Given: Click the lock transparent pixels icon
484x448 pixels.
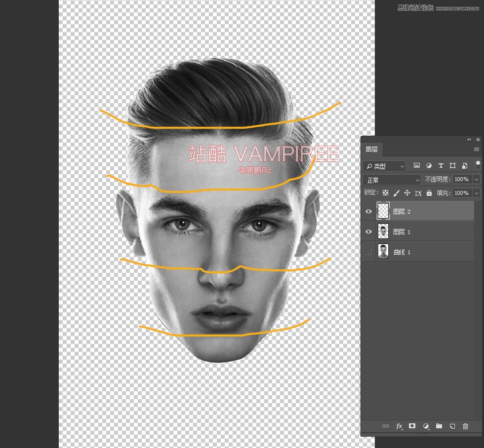Looking at the screenshot, I should (385, 193).
